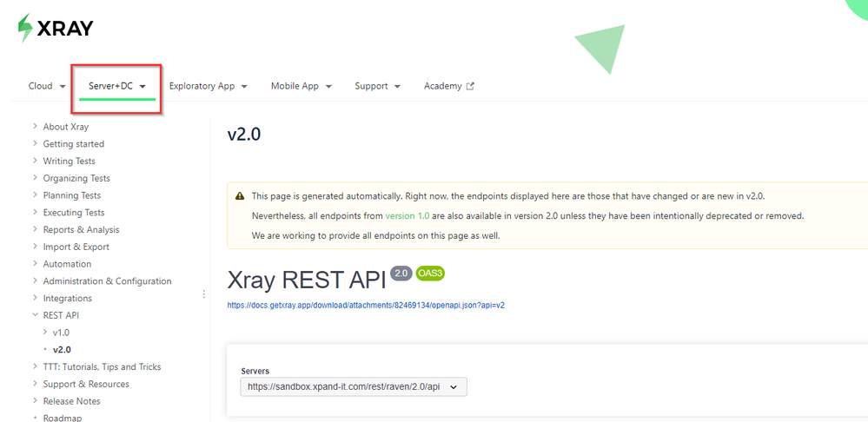Open the Mobile App menu

click(301, 86)
